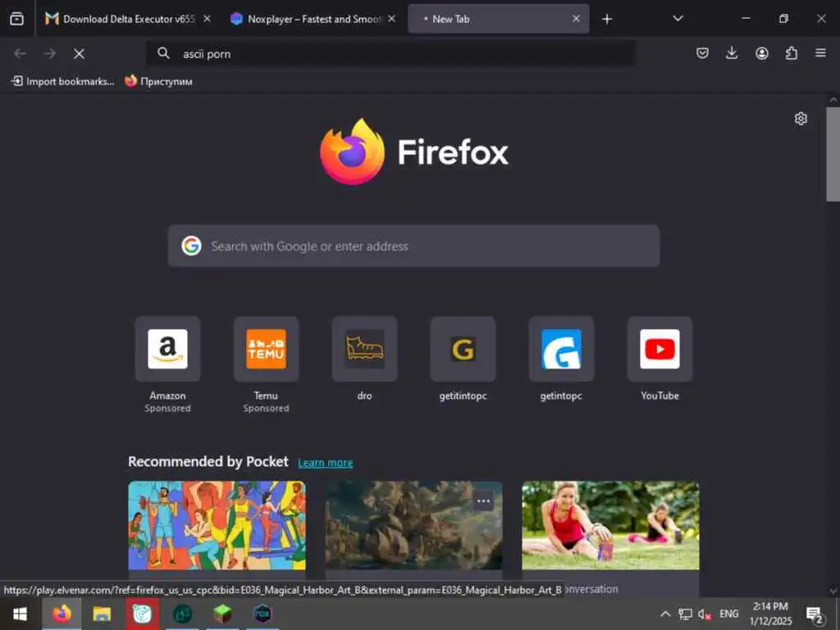Open the Minecraft-style grass block taskbar icon
The width and height of the screenshot is (840, 630).
[222, 614]
